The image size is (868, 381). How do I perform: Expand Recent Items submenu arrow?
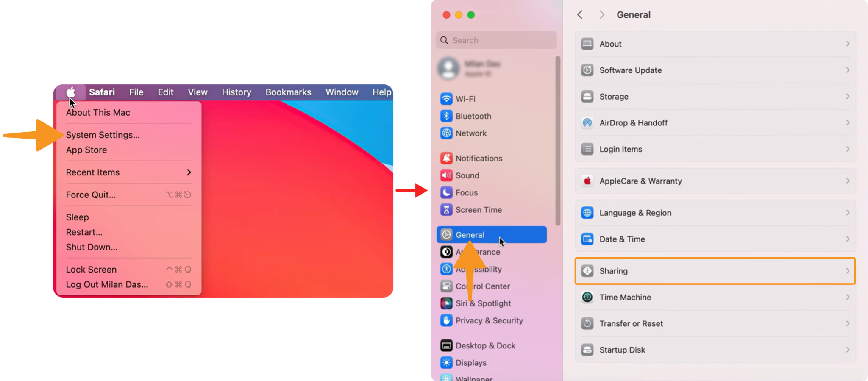tap(189, 172)
